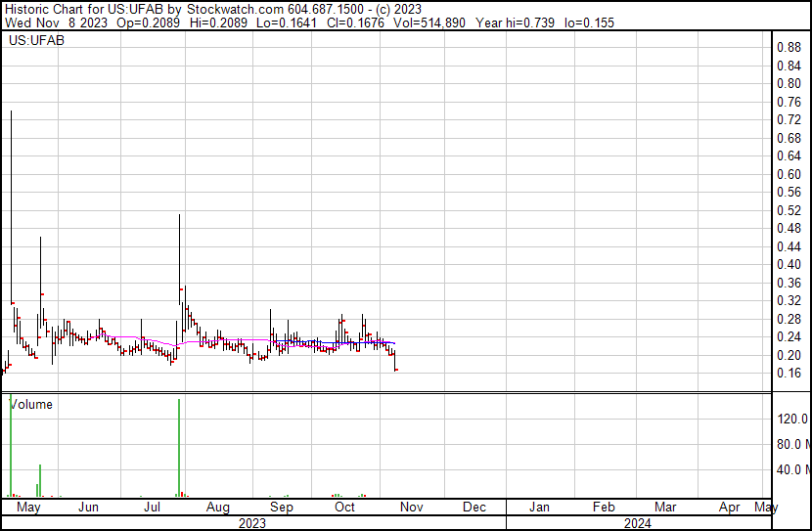Select the 0.56 price axis value
The width and height of the screenshot is (812, 531).
point(789,192)
